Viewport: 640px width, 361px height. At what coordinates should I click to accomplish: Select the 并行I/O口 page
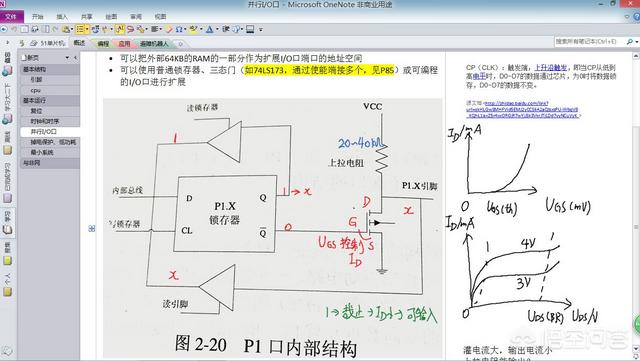click(x=50, y=131)
